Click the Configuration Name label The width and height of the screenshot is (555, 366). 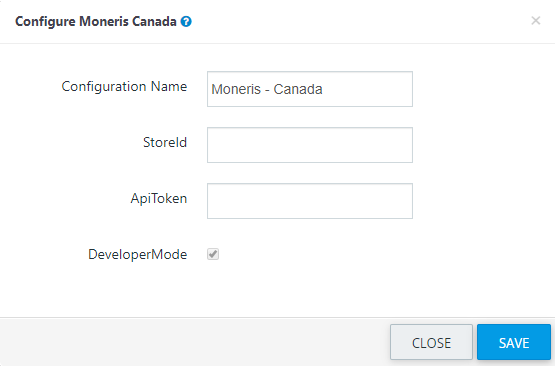pyautogui.click(x=124, y=87)
